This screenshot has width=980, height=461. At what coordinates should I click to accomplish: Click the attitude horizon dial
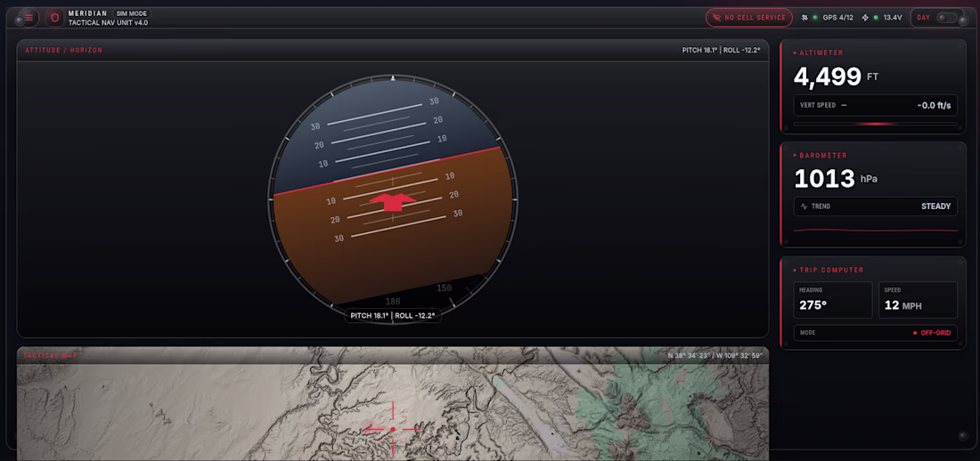point(393,198)
